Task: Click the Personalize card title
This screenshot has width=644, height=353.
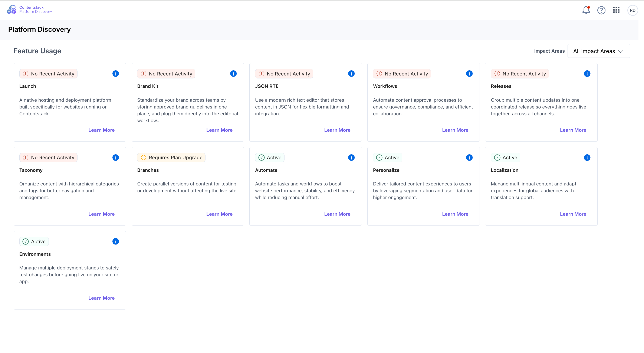Action: click(x=386, y=170)
